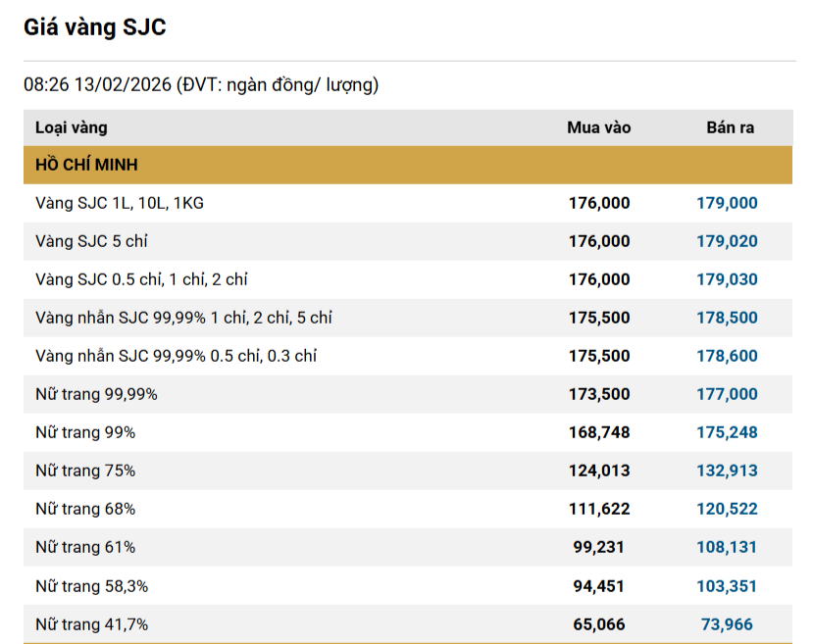This screenshot has width=813, height=644.
Task: Click the 'Nữ trang 68%' label
Action: [85, 509]
